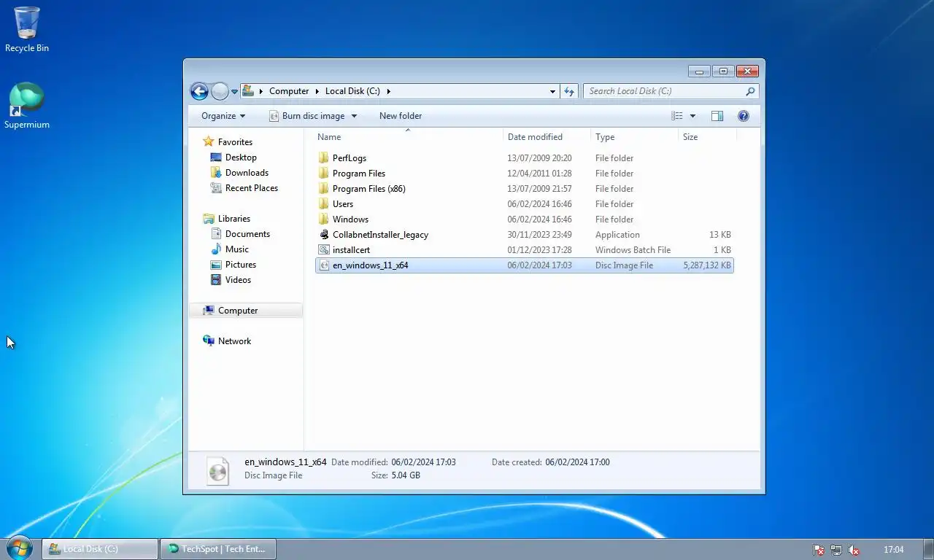Open the recent pages dropdown arrow
This screenshot has width=934, height=560.
235,92
